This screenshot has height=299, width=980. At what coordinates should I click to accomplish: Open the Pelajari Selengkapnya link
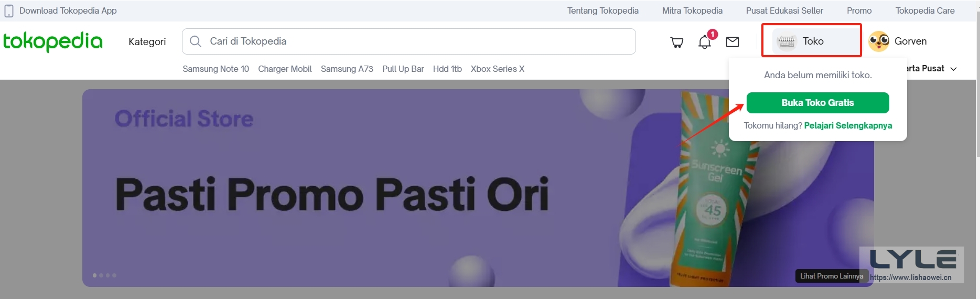(x=848, y=125)
